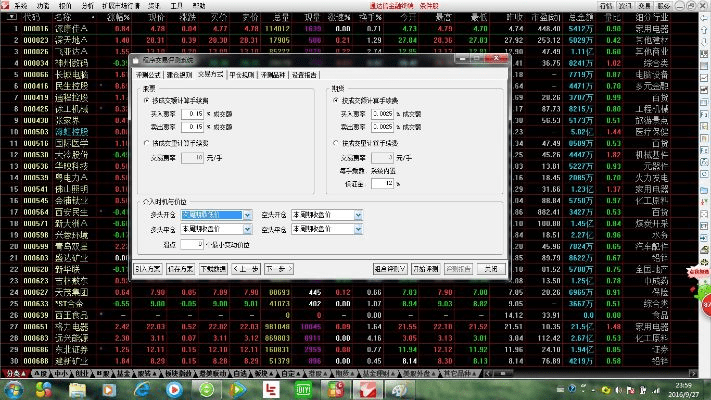Viewport: 711px width, 400px height.
Task: Click the 行情 button at top right
Action: pos(606,6)
